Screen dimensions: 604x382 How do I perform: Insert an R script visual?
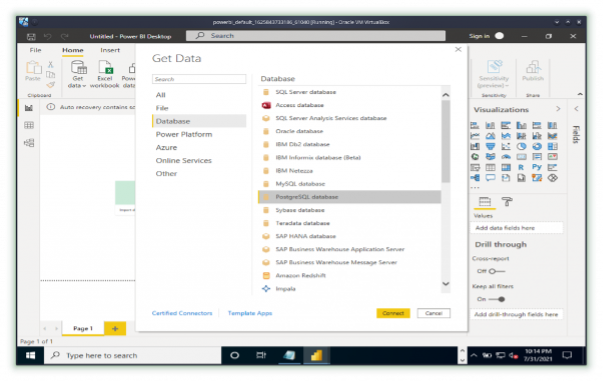pos(521,167)
